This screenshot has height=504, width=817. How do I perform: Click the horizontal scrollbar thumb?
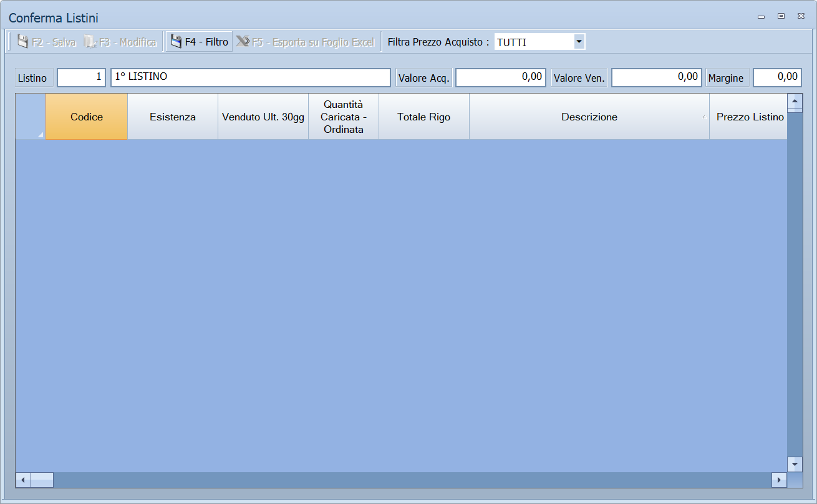click(42, 480)
